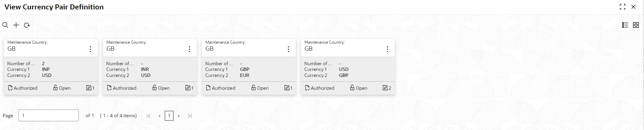Switch to list view layout
The height and width of the screenshot is (130, 644).
tap(625, 25)
